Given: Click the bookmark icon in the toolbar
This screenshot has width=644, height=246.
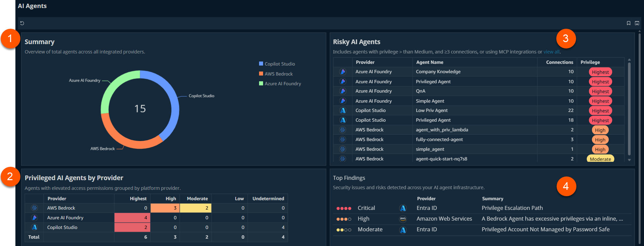Looking at the screenshot, I should (629, 23).
